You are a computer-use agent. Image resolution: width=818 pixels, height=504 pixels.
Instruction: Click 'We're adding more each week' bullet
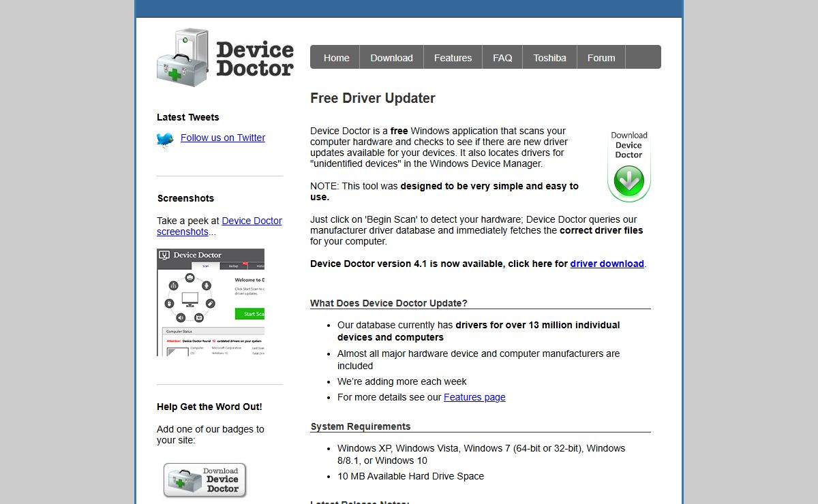point(402,381)
